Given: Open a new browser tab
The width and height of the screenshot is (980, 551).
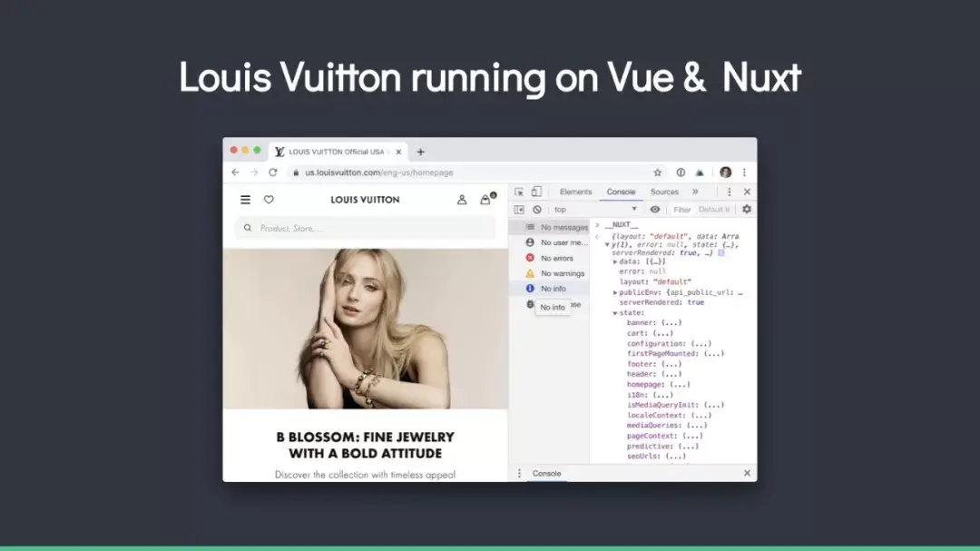Looking at the screenshot, I should click(421, 152).
